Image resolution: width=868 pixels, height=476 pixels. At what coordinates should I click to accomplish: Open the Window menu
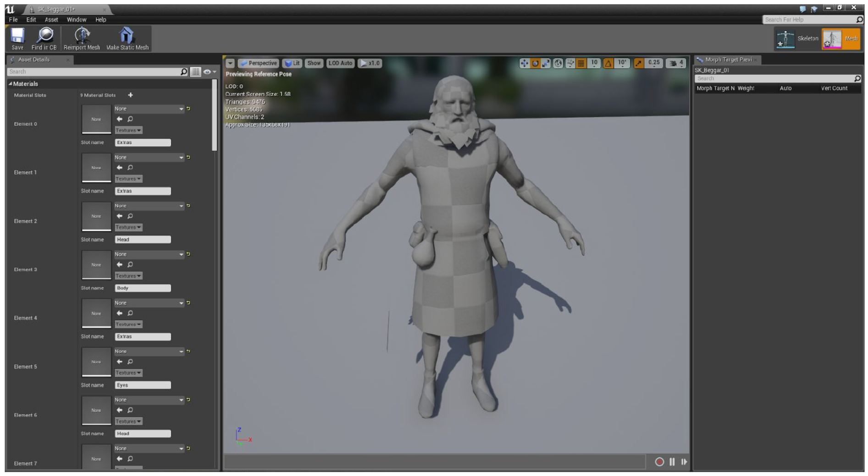(76, 20)
